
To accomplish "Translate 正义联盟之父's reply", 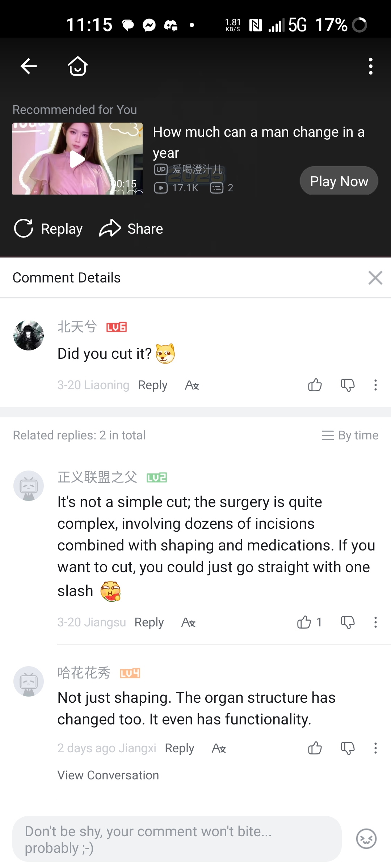I will (188, 622).
